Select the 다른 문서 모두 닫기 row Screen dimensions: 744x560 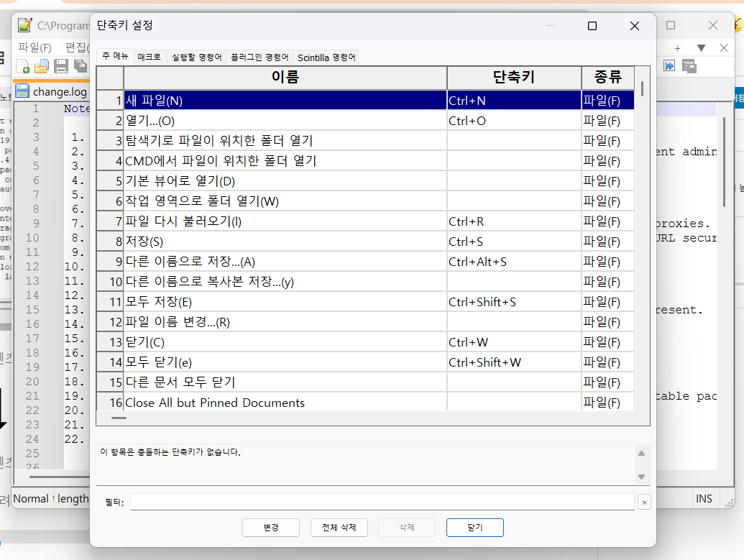[x=365, y=382]
